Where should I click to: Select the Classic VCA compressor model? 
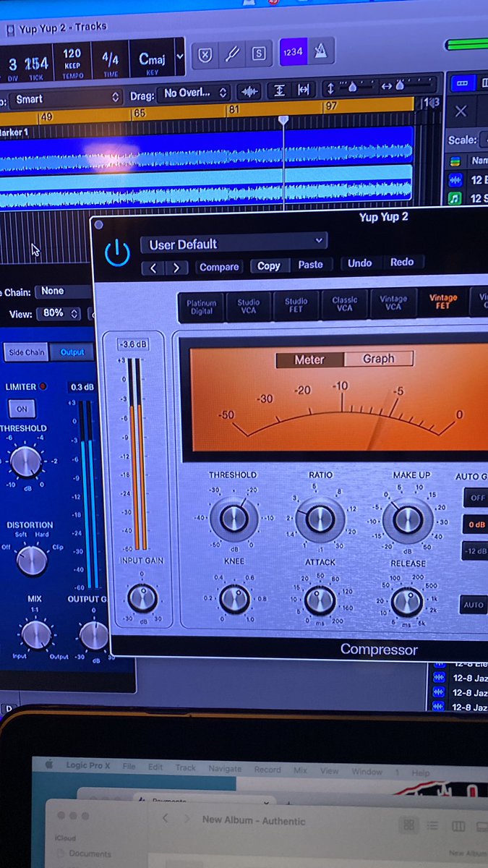pos(344,304)
